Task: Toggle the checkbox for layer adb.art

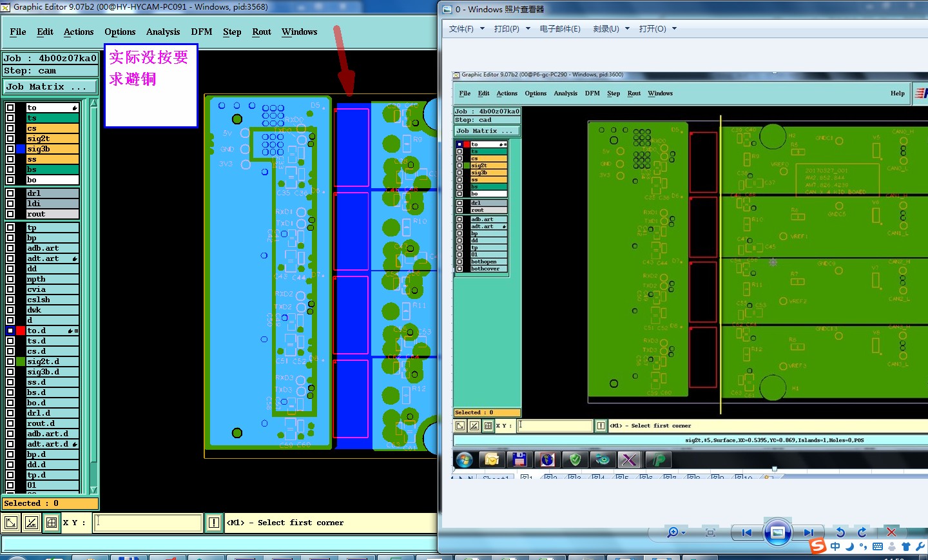Action: click(x=10, y=248)
